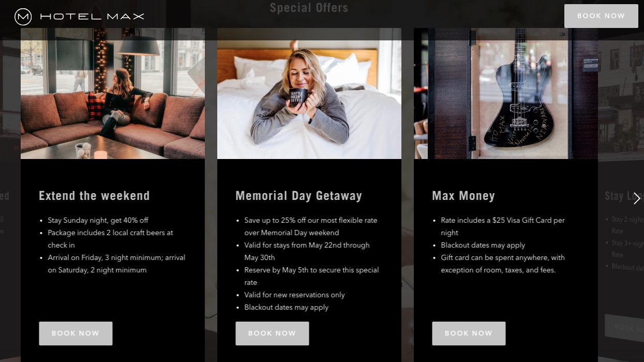Screen dimensions: 644x362
Task: Click the "$25 Visa Gift Card" bullet text
Action: (503, 226)
